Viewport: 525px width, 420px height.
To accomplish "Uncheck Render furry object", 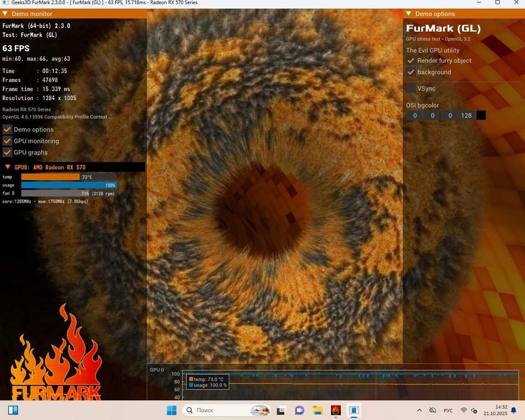I will point(410,61).
